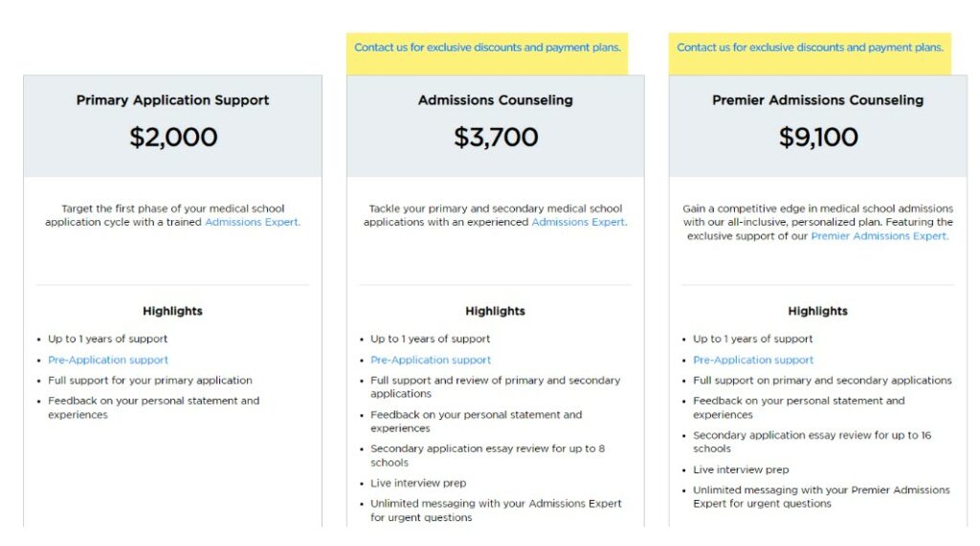Click Pre-Application support under Premier Admissions Counseling
Screen dimensions: 980x546
click(x=753, y=360)
